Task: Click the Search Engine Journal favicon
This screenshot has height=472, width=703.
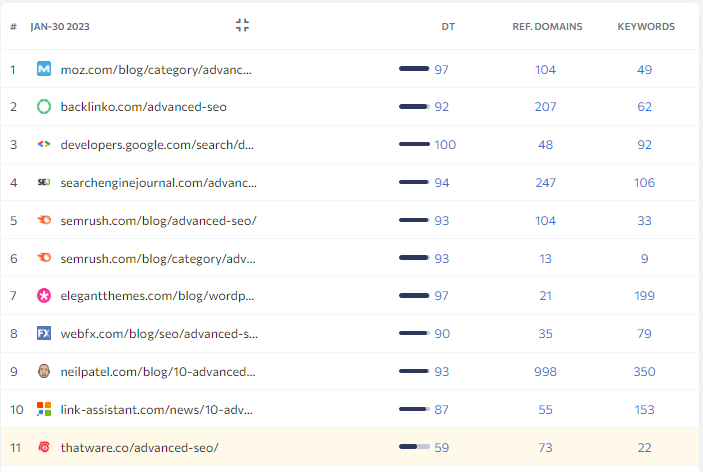Action: (x=44, y=182)
